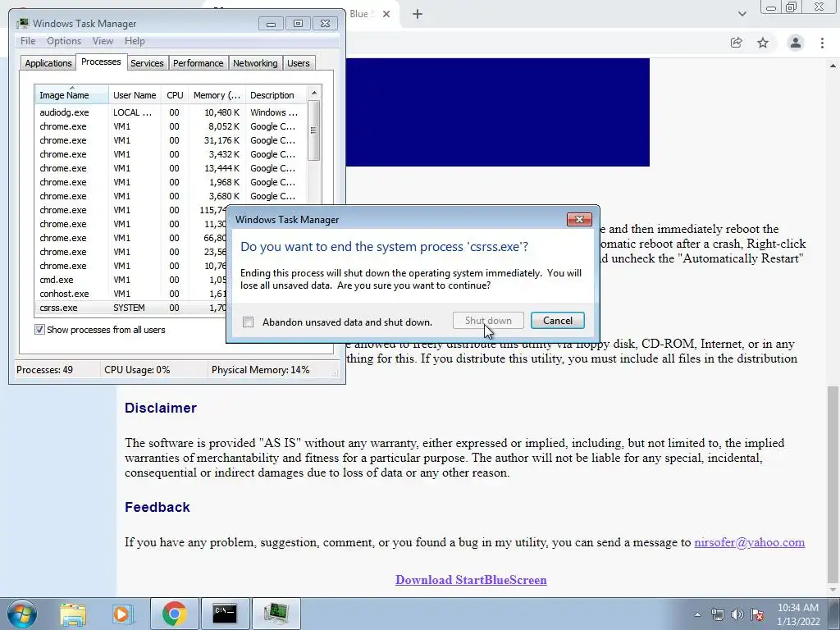Click the page scroll up arrow
Image resolution: width=840 pixels, height=630 pixels.
coord(833,66)
